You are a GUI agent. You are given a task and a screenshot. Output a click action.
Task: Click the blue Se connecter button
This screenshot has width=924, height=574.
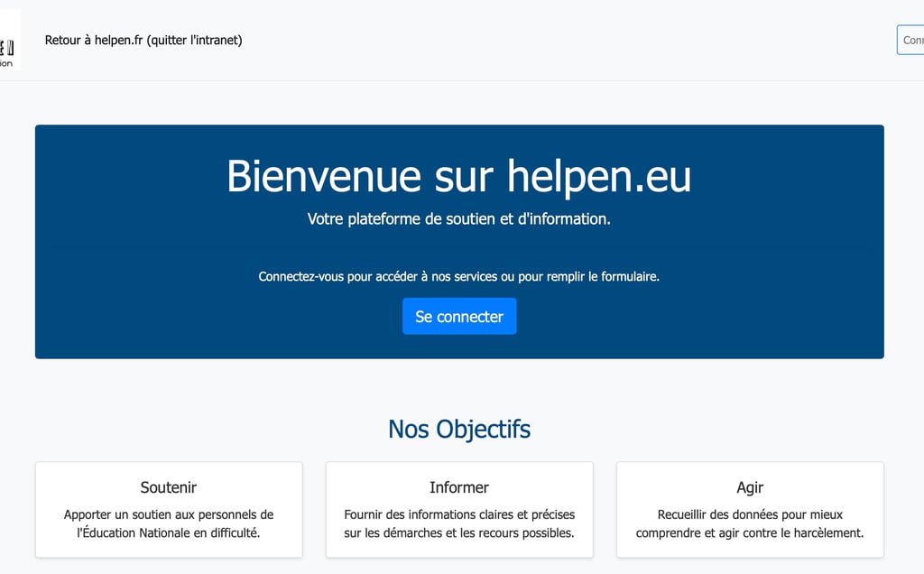click(459, 317)
